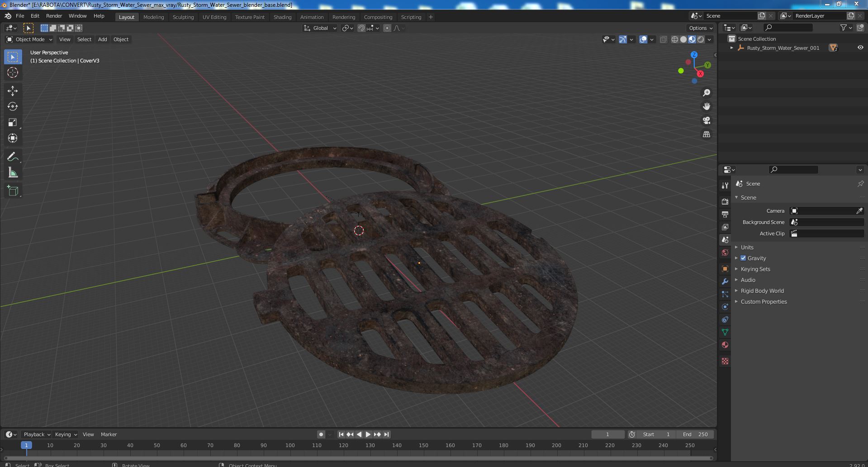
Task: Expand the Keying Sets panel
Action: point(755,269)
